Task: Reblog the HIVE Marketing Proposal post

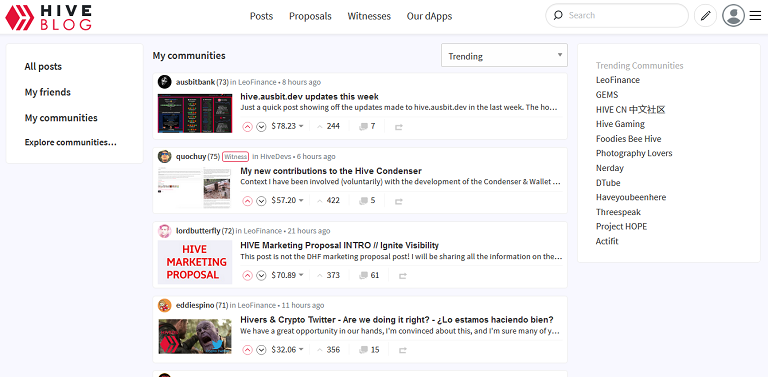Action: click(402, 276)
